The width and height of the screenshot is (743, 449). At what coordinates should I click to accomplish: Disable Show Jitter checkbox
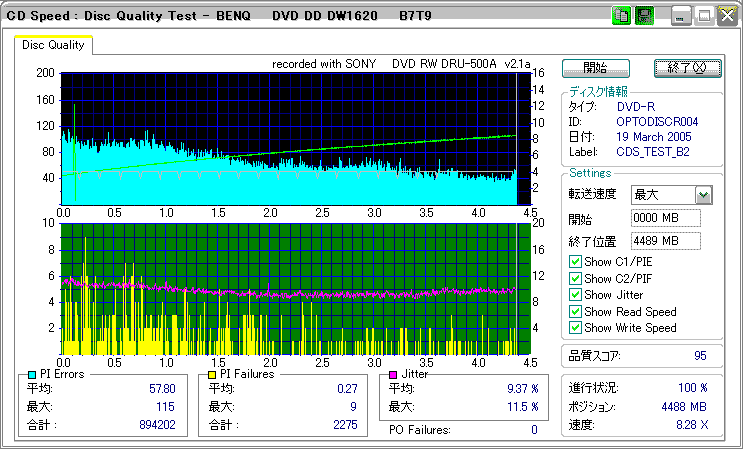coord(575,295)
